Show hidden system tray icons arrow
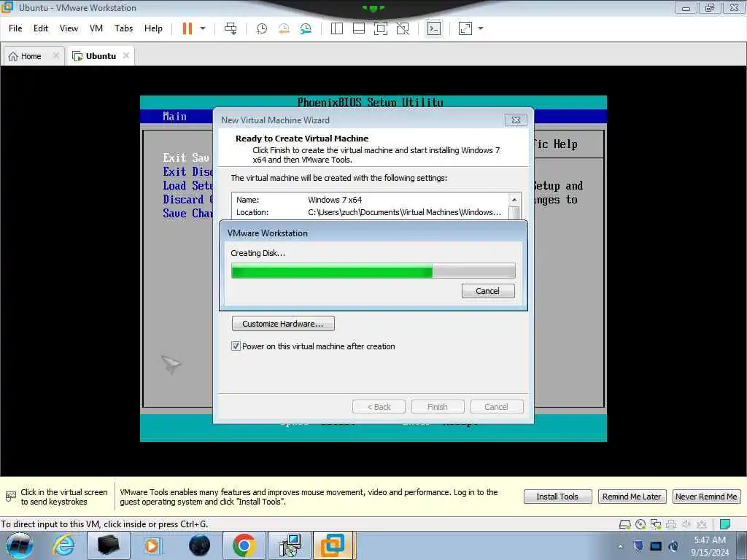The image size is (747, 560). [620, 546]
